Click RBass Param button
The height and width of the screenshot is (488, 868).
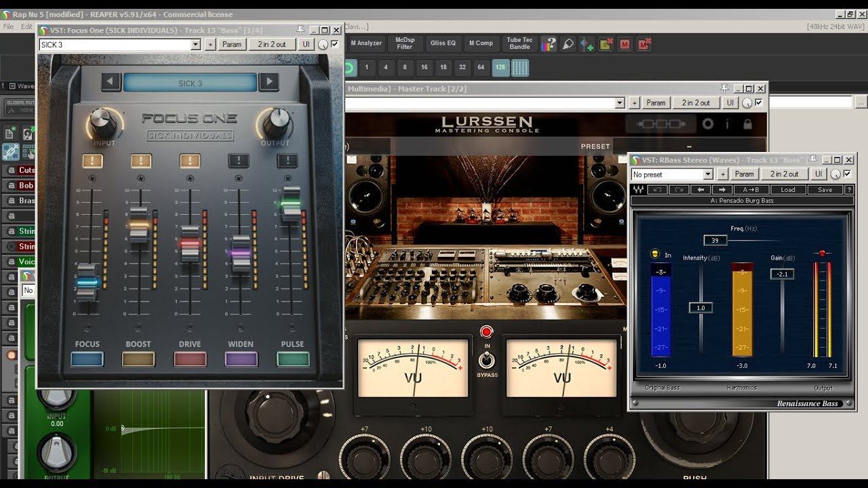[744, 174]
